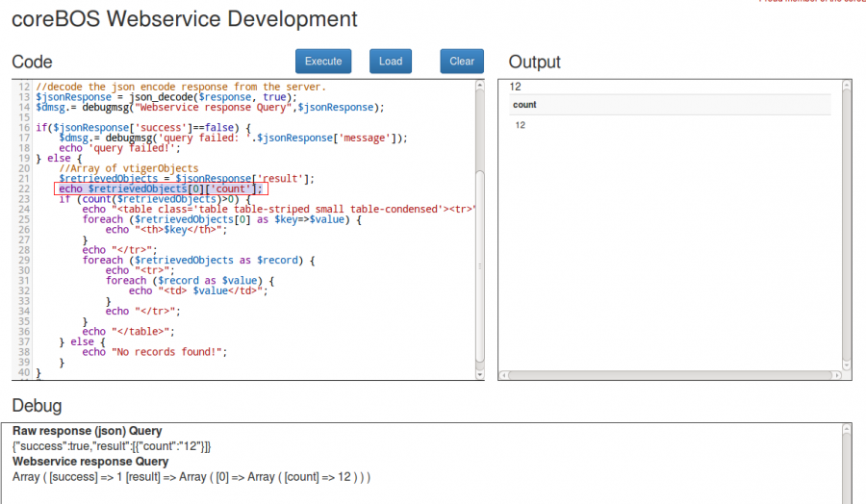Click the Output horizontal scrollbar track
Screen dimensions: 866x504
[670, 375]
